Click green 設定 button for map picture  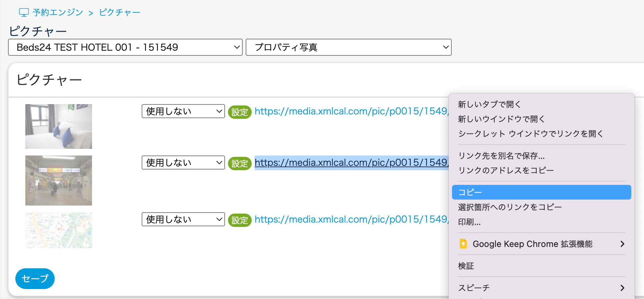(239, 220)
